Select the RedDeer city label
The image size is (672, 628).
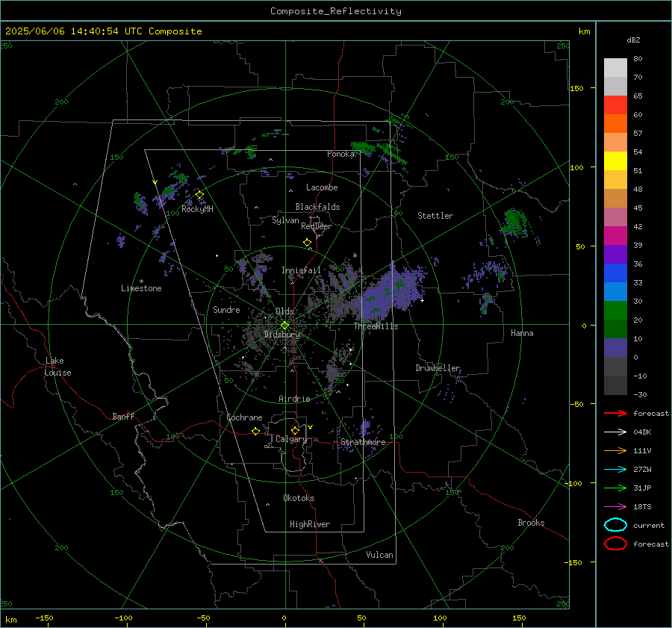click(317, 226)
